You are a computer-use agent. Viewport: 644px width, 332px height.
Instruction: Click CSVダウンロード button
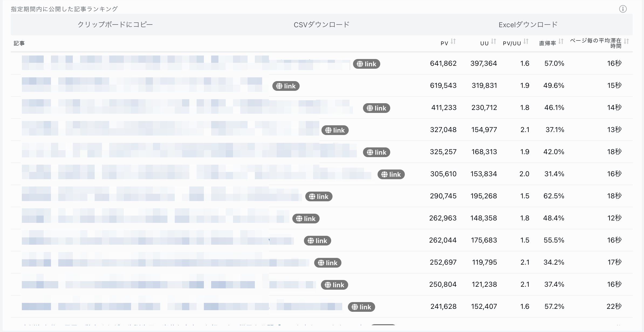coord(321,25)
